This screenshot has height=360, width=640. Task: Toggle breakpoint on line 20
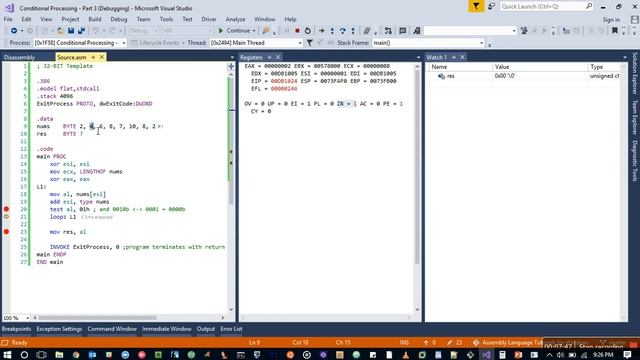pos(6,209)
